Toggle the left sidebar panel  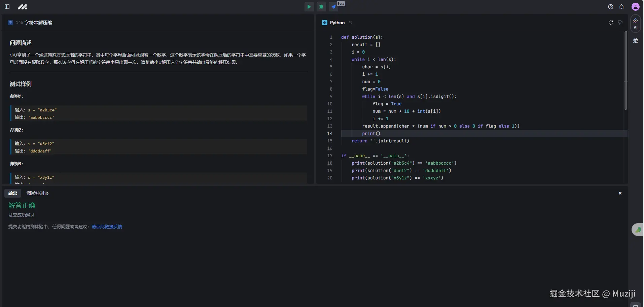pos(7,7)
